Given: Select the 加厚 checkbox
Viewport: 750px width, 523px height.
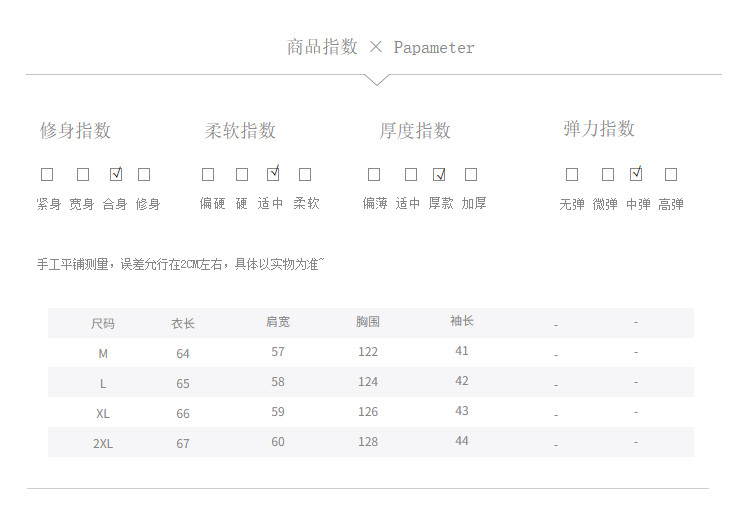Looking at the screenshot, I should [471, 174].
